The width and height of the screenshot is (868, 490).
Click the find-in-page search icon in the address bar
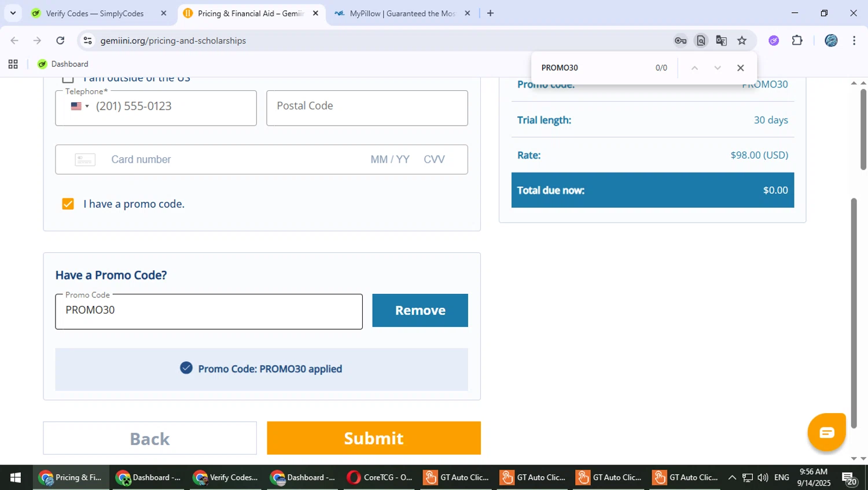701,40
